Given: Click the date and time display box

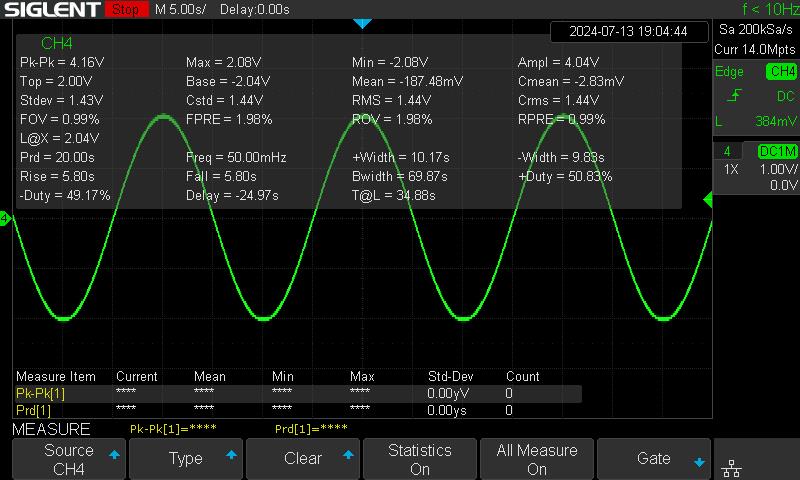Looking at the screenshot, I should [628, 31].
